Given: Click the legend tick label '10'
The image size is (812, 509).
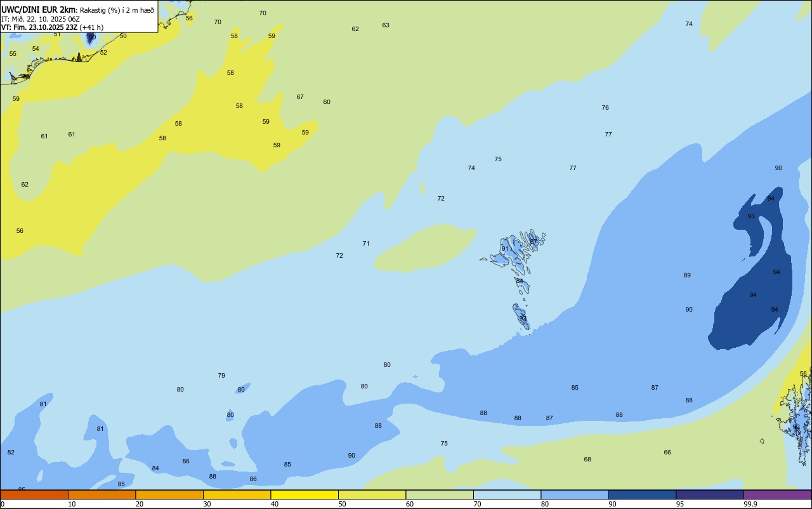Looking at the screenshot, I should (x=72, y=504).
